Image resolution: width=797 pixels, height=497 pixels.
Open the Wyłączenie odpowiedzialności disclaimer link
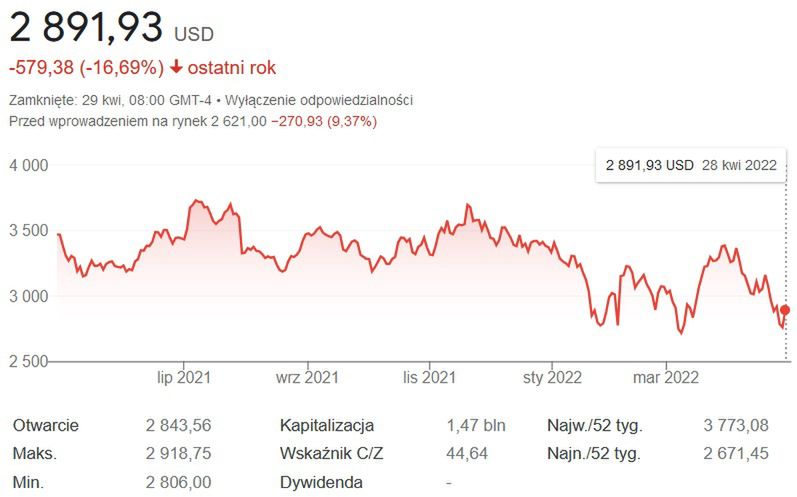pyautogui.click(x=319, y=100)
